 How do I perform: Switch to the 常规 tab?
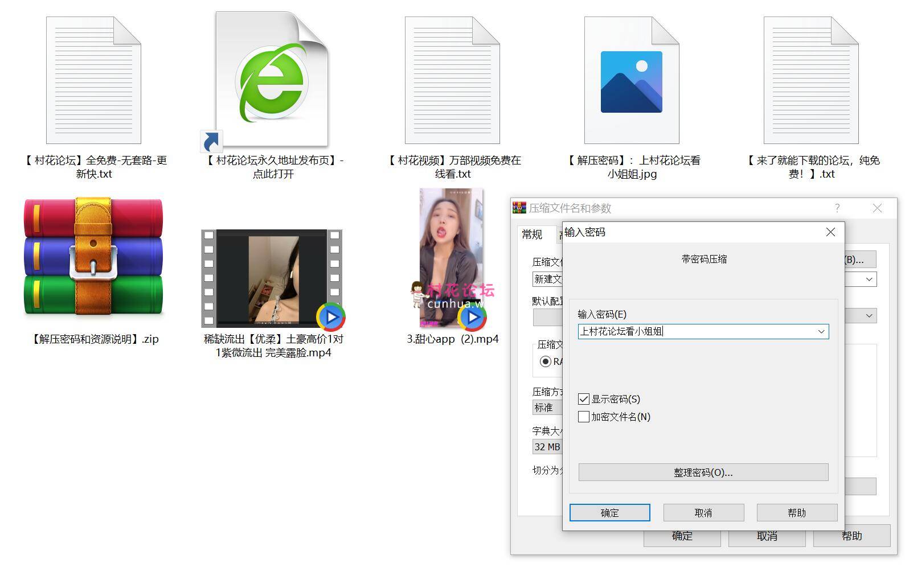click(532, 235)
